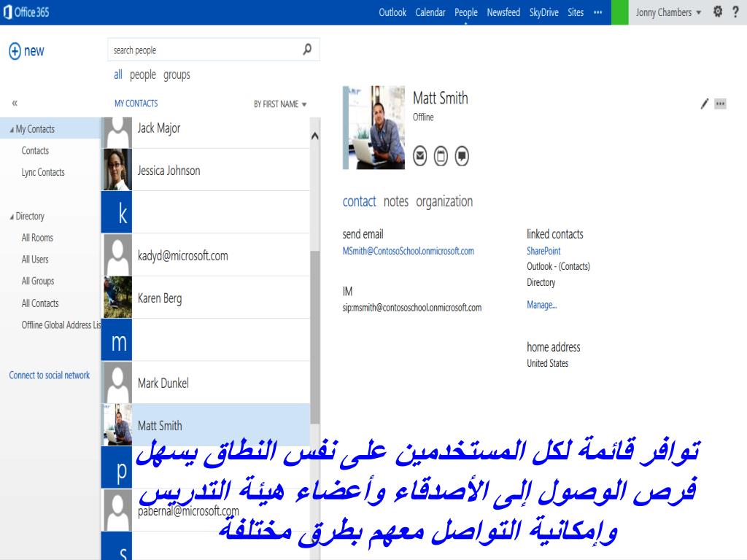Select the organization tab in details
This screenshot has width=747, height=560.
[x=444, y=202]
